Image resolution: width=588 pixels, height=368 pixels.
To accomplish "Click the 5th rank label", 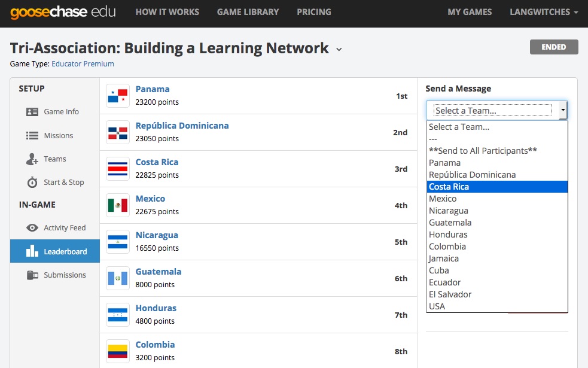I will pyautogui.click(x=401, y=242).
